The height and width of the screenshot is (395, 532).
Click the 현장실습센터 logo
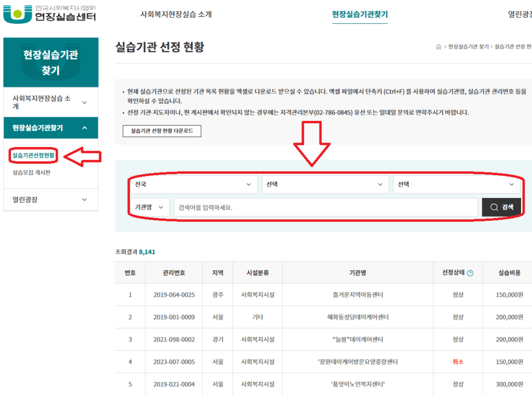49,14
